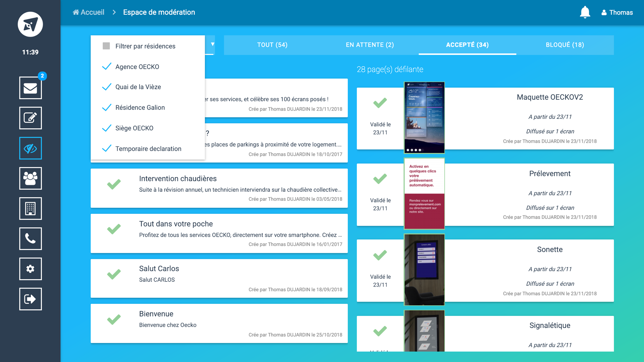Open the building residences icon in sidebar
This screenshot has height=362, width=644.
point(30,208)
